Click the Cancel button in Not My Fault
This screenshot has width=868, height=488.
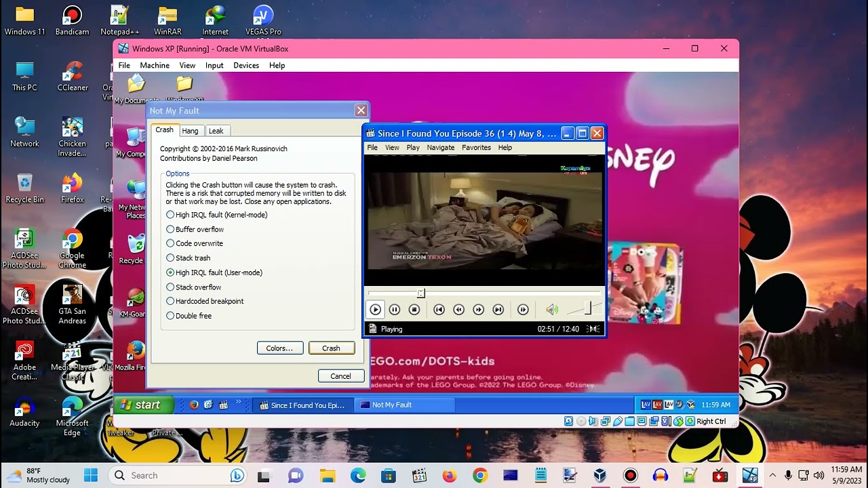point(340,376)
